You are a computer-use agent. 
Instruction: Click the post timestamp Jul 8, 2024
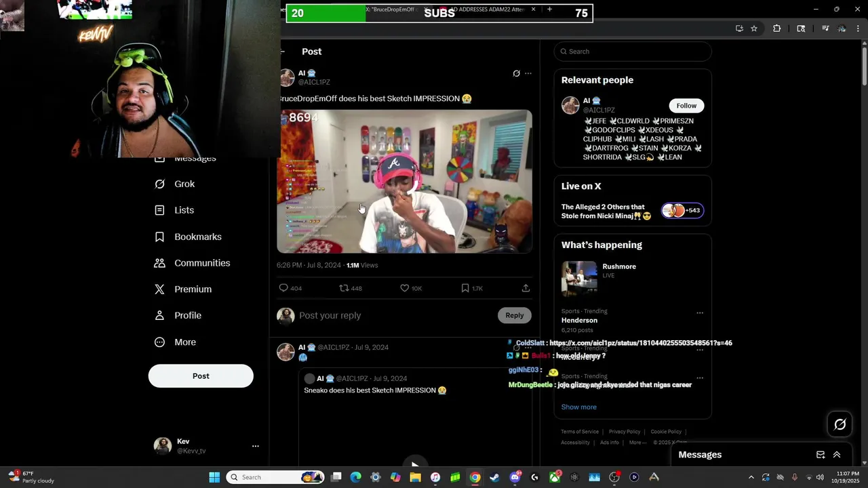pos(309,265)
